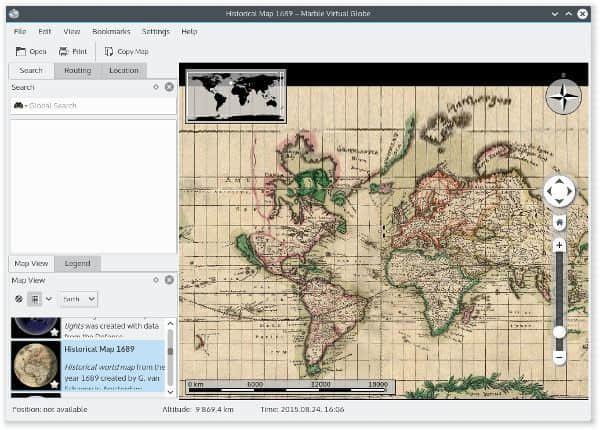
Task: Switch to the Legend tab
Action: pos(77,263)
